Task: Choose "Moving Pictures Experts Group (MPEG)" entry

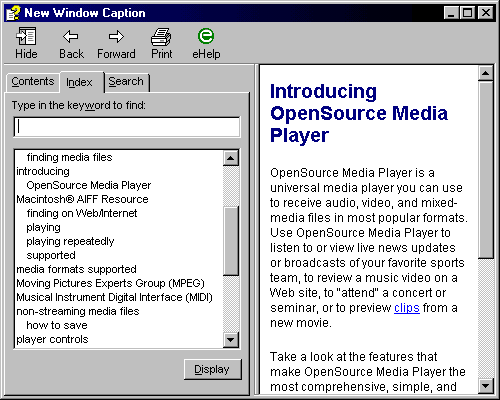Action: [x=110, y=283]
